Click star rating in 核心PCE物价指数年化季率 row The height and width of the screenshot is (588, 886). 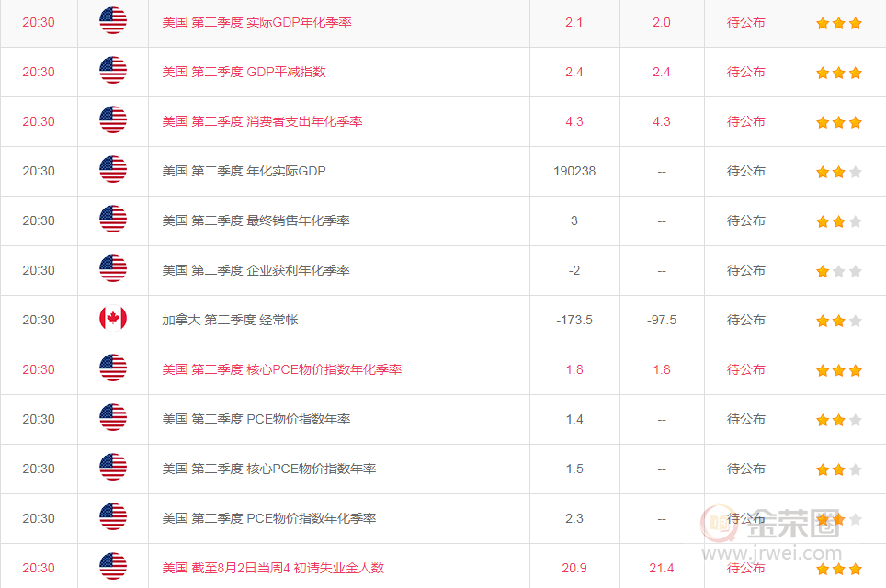coord(839,371)
